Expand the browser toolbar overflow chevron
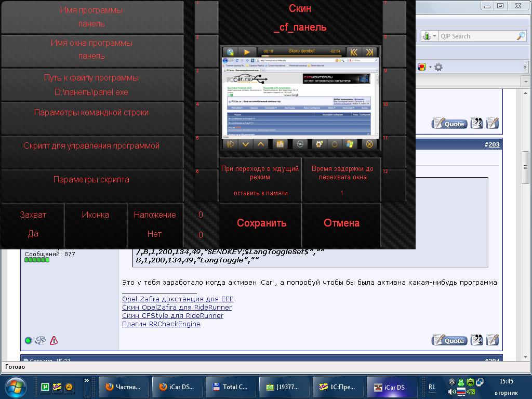 [x=524, y=67]
